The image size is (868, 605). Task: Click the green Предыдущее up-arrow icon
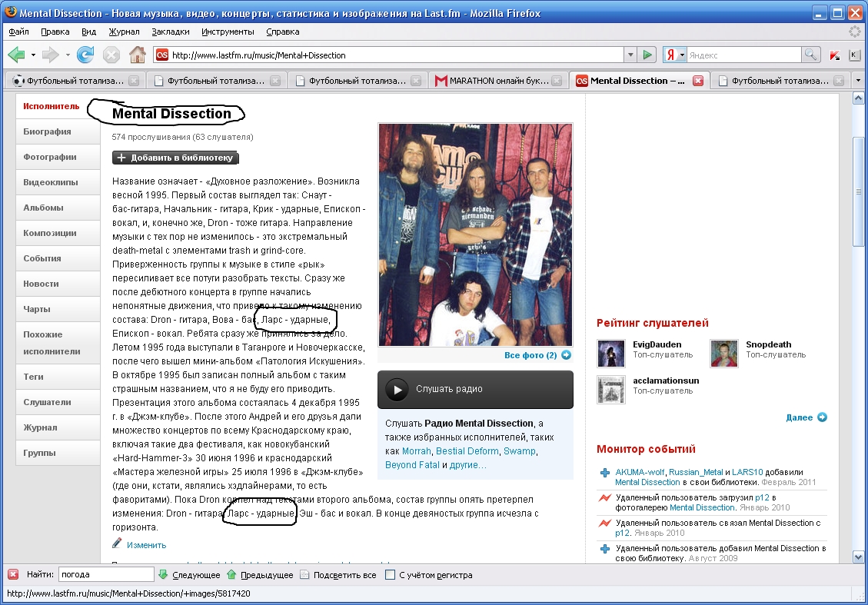point(231,574)
